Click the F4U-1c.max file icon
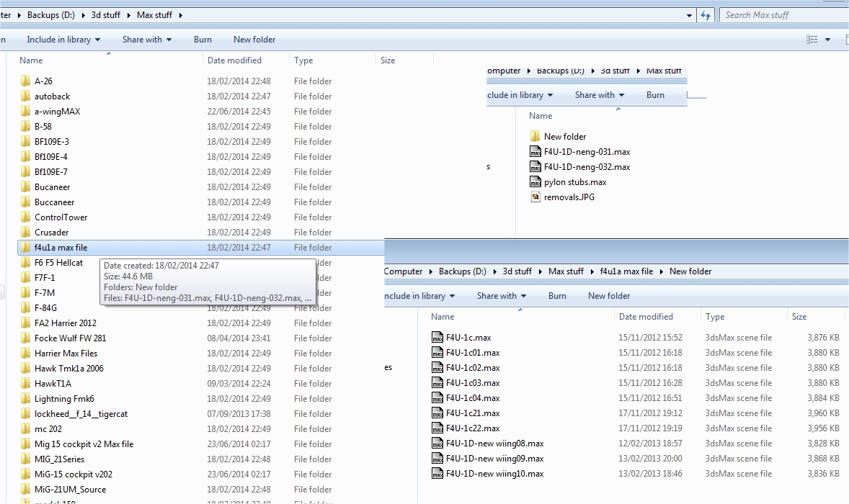The image size is (849, 504). tap(437, 338)
